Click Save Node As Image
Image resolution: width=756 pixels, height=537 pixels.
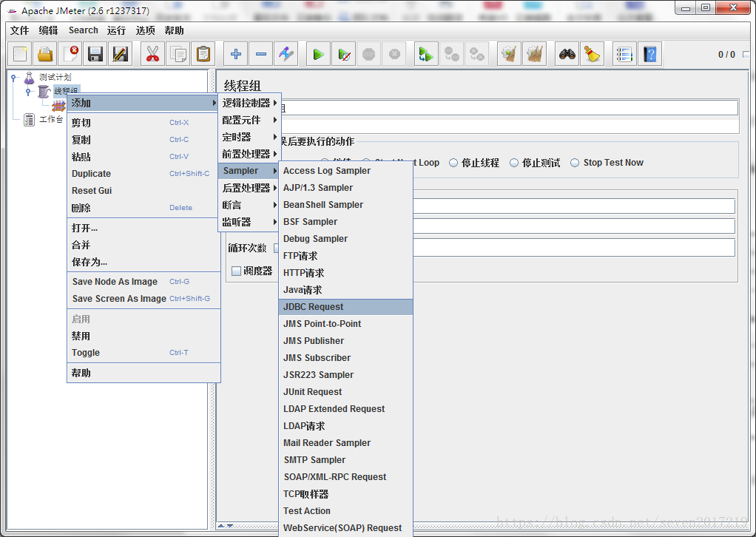point(144,282)
